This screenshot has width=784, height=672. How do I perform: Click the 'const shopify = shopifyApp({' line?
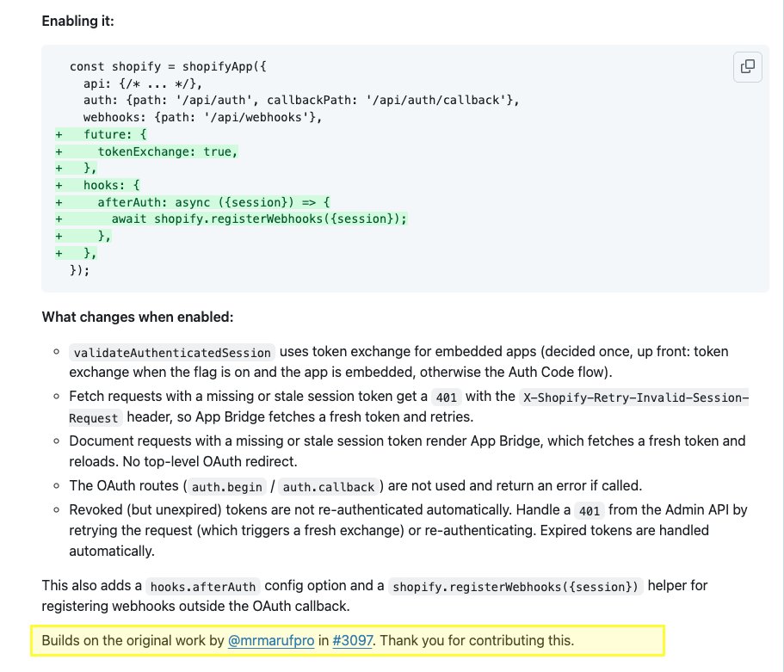click(x=168, y=66)
